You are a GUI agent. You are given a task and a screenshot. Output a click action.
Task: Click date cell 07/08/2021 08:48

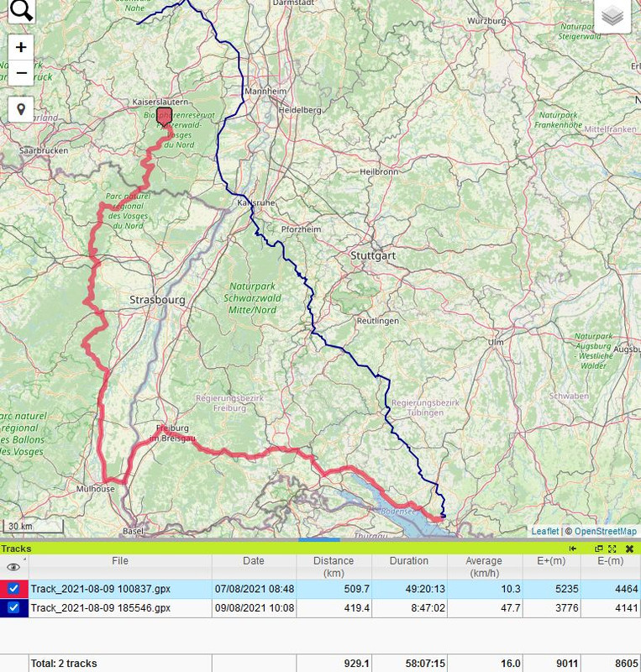click(255, 589)
